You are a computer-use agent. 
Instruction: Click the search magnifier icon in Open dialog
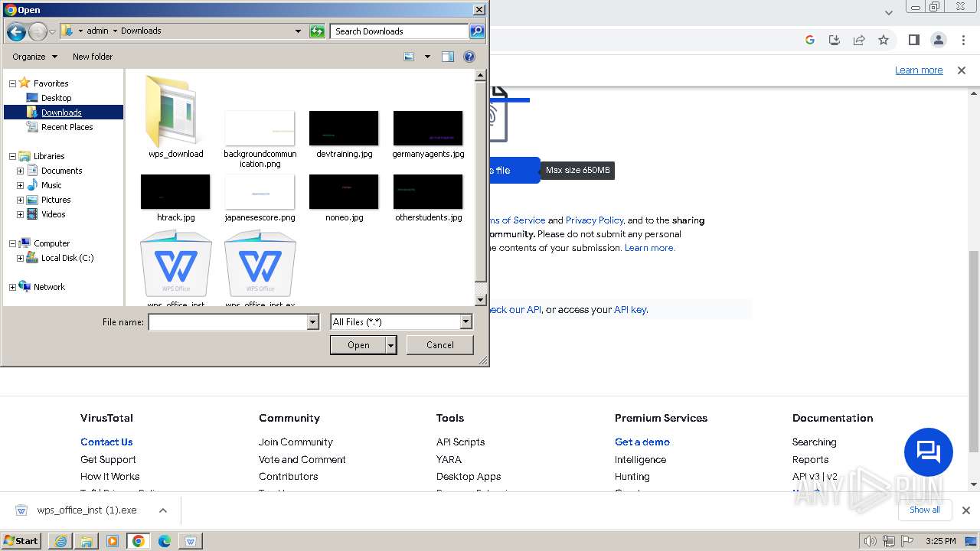477,31
